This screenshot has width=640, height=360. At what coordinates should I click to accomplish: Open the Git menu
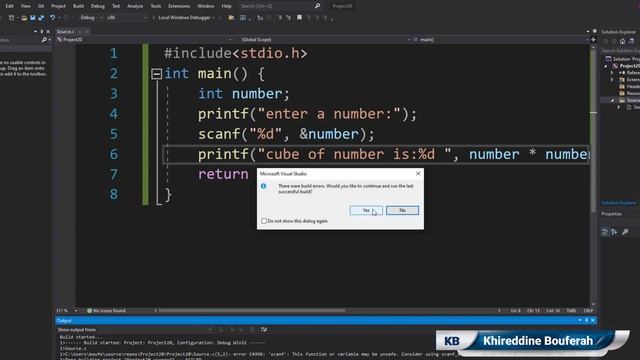click(41, 6)
